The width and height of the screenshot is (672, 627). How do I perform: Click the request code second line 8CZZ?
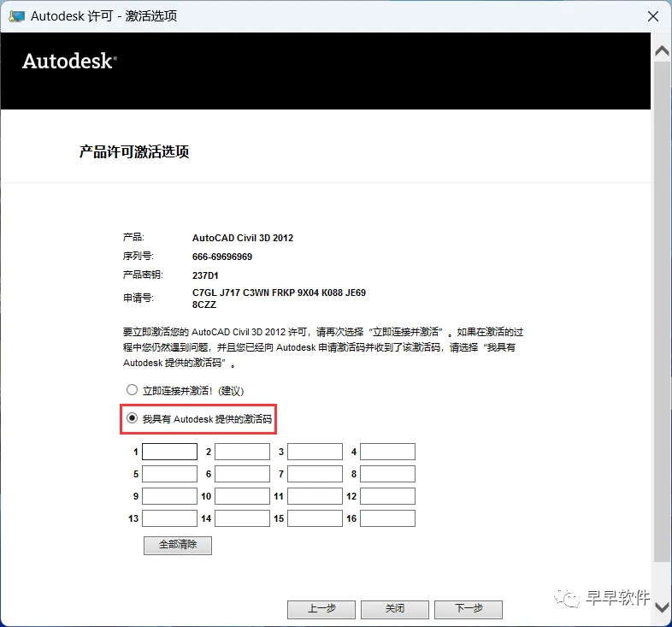point(204,305)
